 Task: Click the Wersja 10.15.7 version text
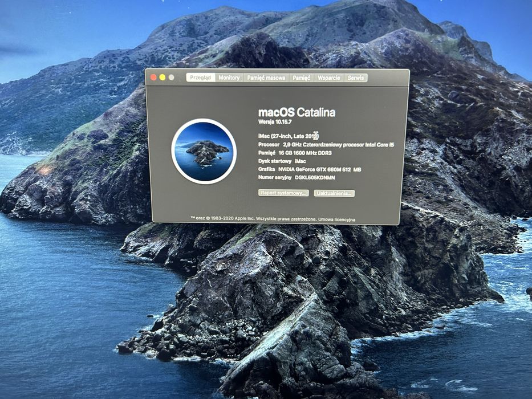[x=275, y=121]
